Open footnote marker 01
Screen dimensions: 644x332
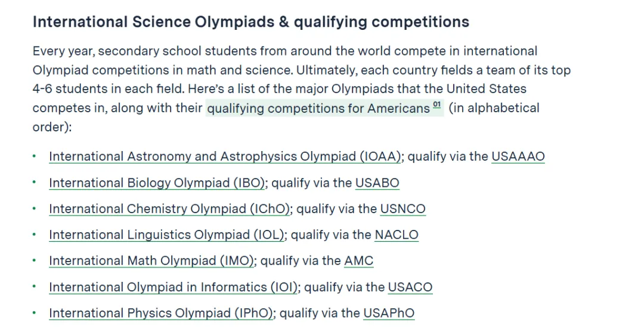click(437, 106)
